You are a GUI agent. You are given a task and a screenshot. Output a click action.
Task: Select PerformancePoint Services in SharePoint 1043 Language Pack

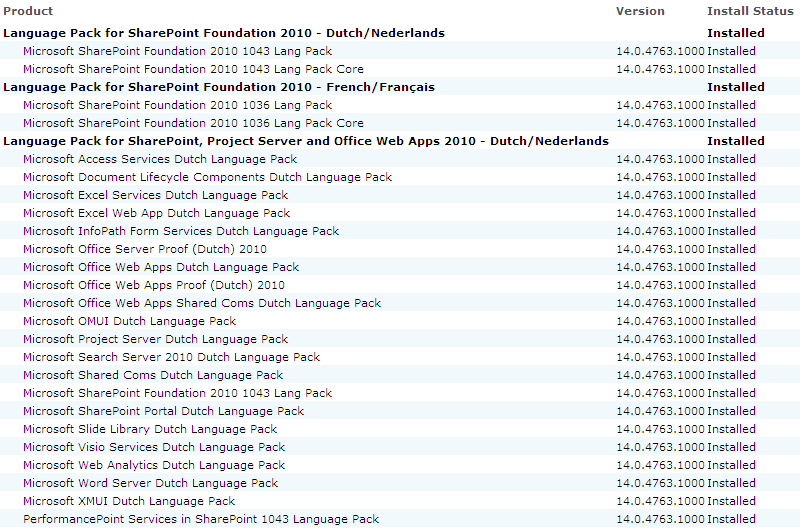(201, 519)
